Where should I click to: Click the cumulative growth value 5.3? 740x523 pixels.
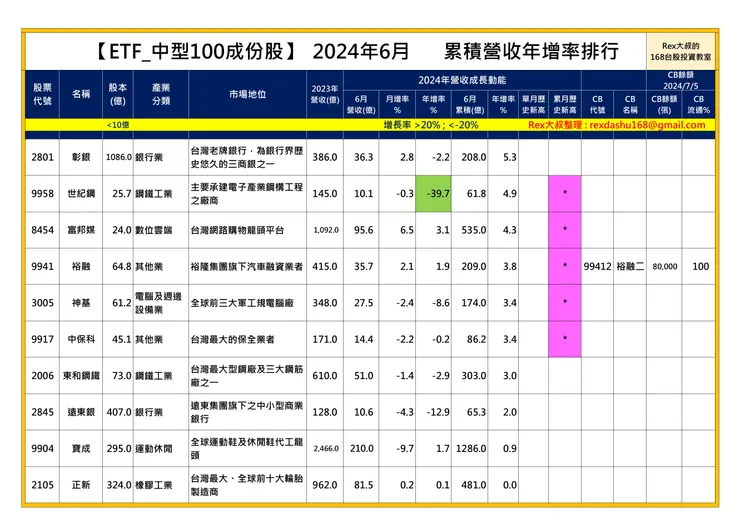510,157
